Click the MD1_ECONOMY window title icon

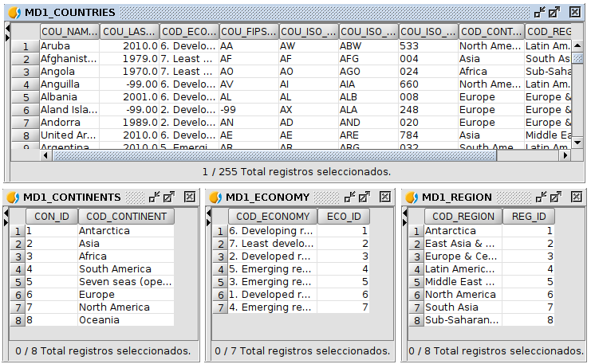point(215,198)
